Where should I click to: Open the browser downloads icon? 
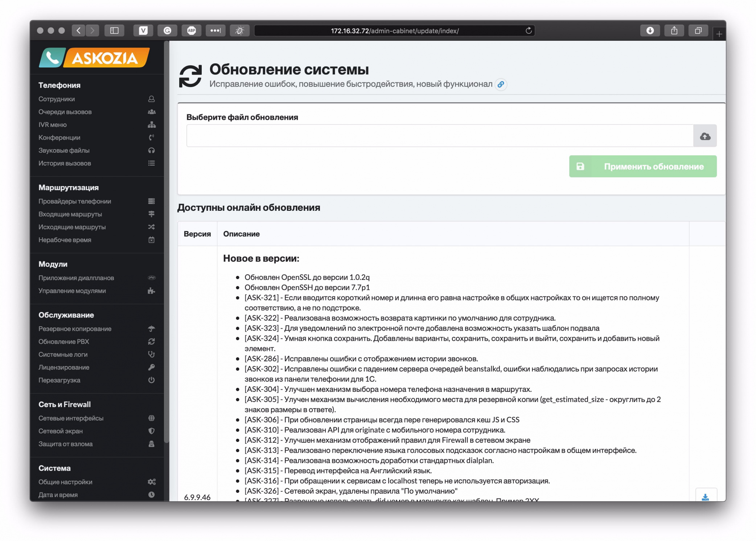point(650,30)
